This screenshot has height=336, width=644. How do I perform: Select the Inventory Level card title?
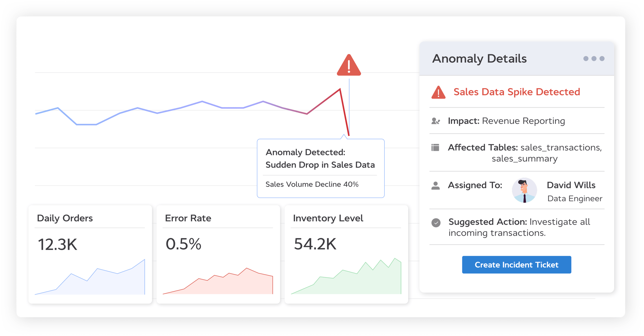[328, 218]
